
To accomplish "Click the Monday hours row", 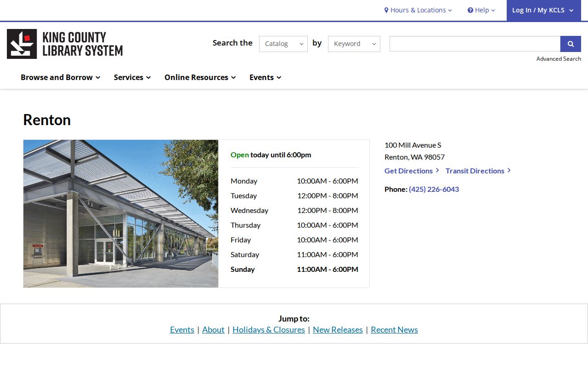I will [x=294, y=181].
